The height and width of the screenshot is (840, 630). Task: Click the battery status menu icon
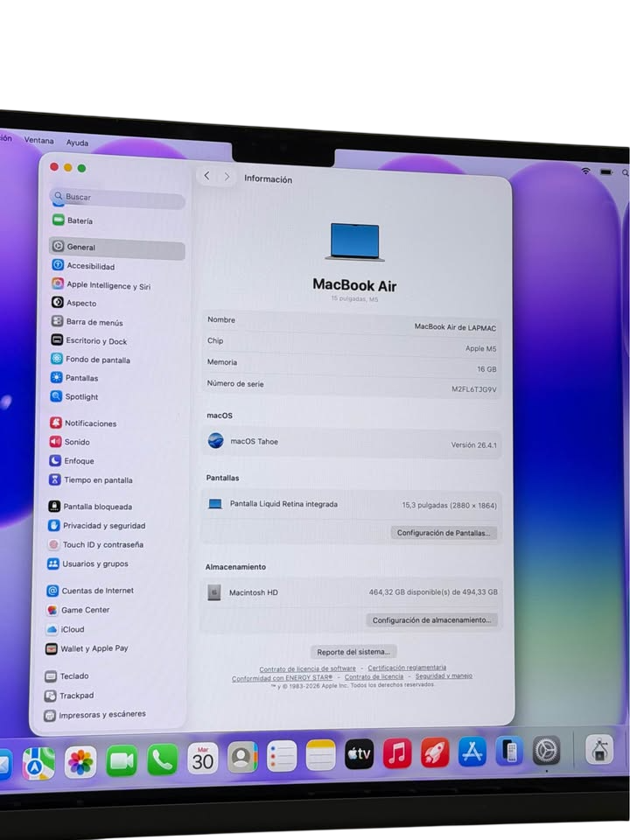tap(605, 172)
